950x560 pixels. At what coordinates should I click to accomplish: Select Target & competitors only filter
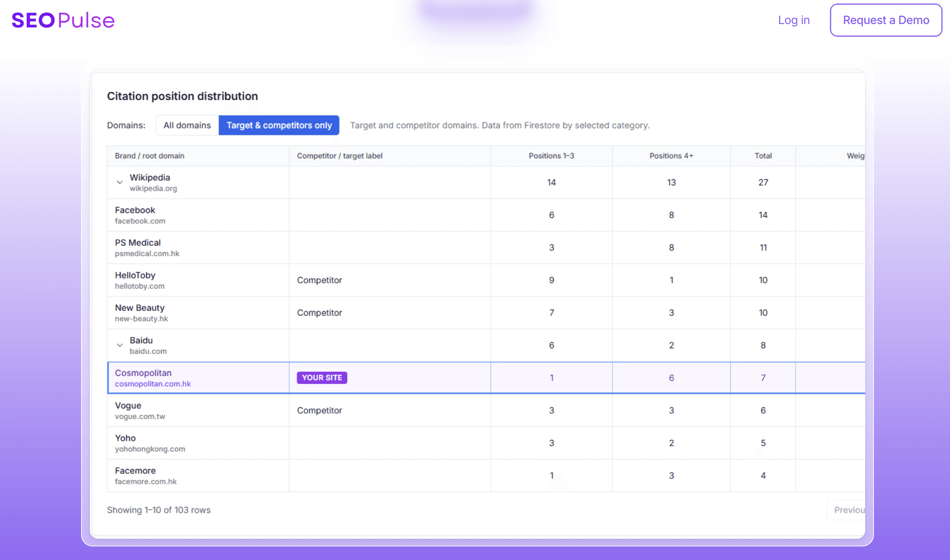(x=279, y=125)
